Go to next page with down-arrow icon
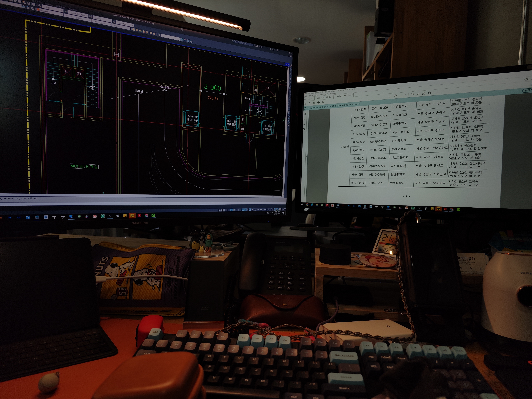This screenshot has height=399, width=532. coord(395,96)
